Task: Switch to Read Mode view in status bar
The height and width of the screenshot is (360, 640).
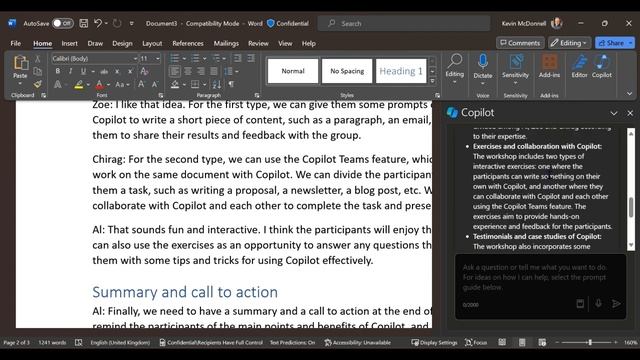Action: (502, 342)
